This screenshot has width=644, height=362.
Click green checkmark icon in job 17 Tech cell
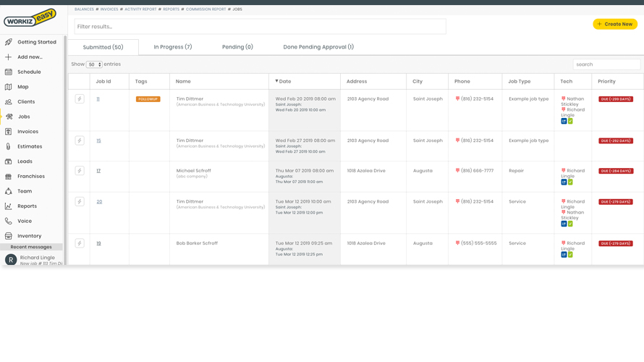(x=570, y=182)
